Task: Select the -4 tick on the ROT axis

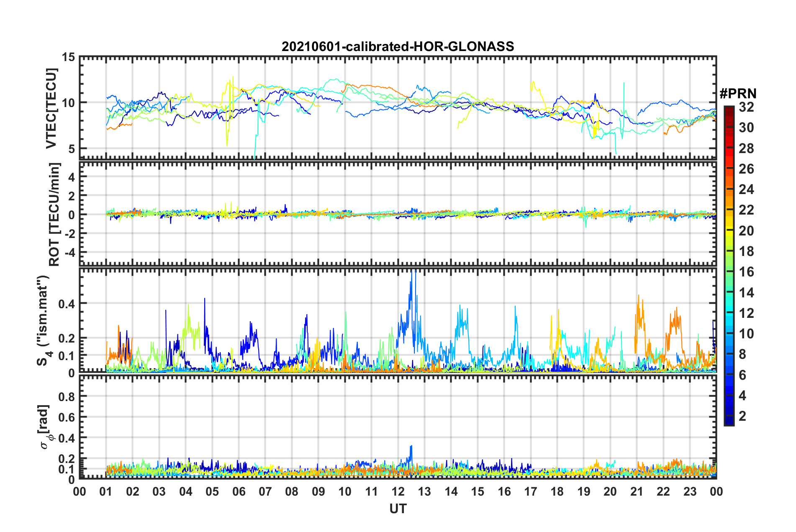Action: (x=69, y=253)
